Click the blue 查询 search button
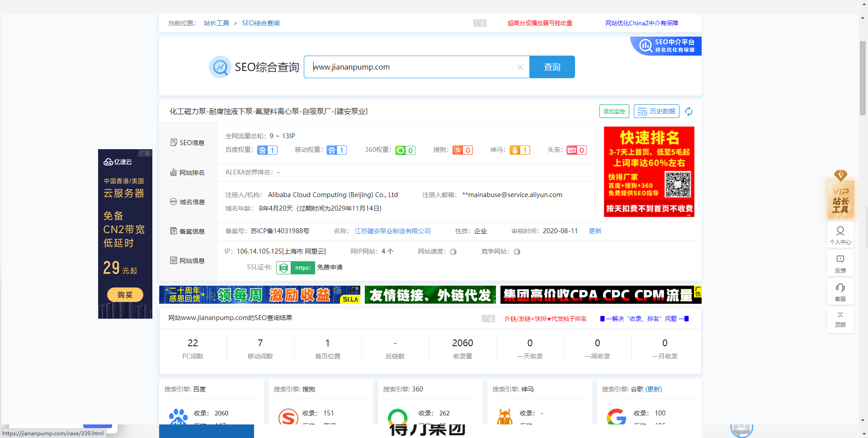868x438 pixels. point(552,67)
